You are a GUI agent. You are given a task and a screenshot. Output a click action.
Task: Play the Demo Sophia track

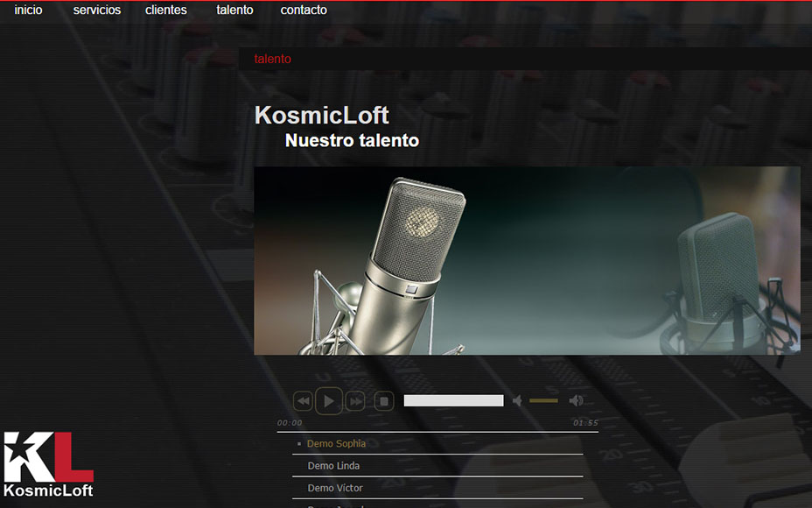[336, 444]
